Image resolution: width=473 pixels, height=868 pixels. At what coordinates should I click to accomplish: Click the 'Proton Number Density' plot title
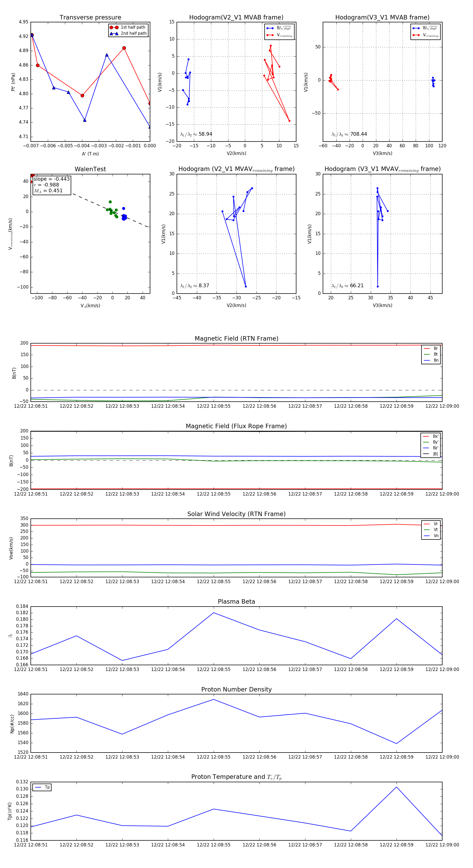[236, 689]
